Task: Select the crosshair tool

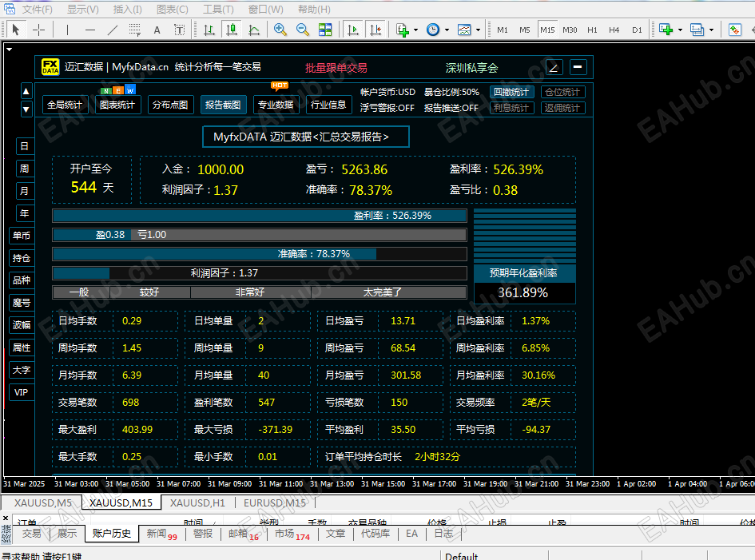Action: (38, 30)
